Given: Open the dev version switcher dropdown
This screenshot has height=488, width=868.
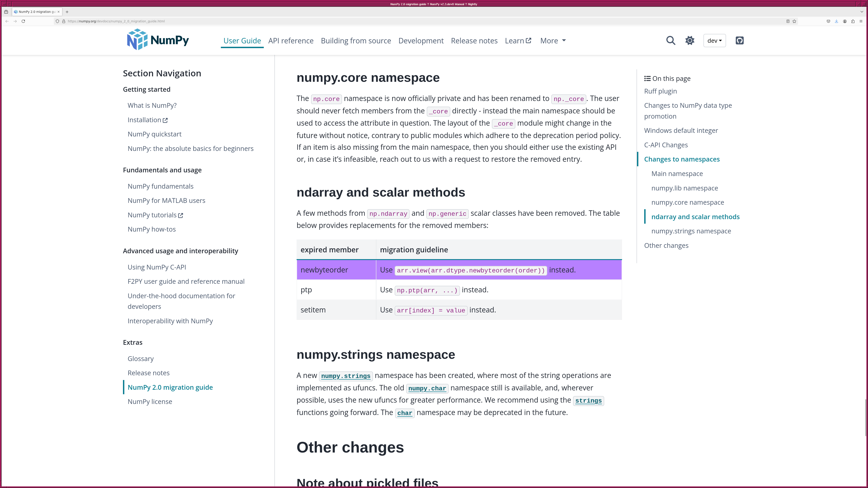Looking at the screenshot, I should [x=714, y=40].
